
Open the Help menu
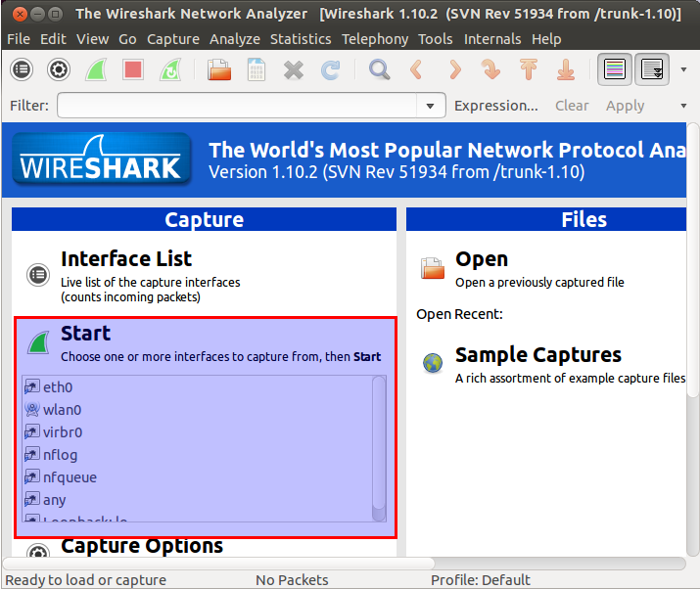click(546, 39)
